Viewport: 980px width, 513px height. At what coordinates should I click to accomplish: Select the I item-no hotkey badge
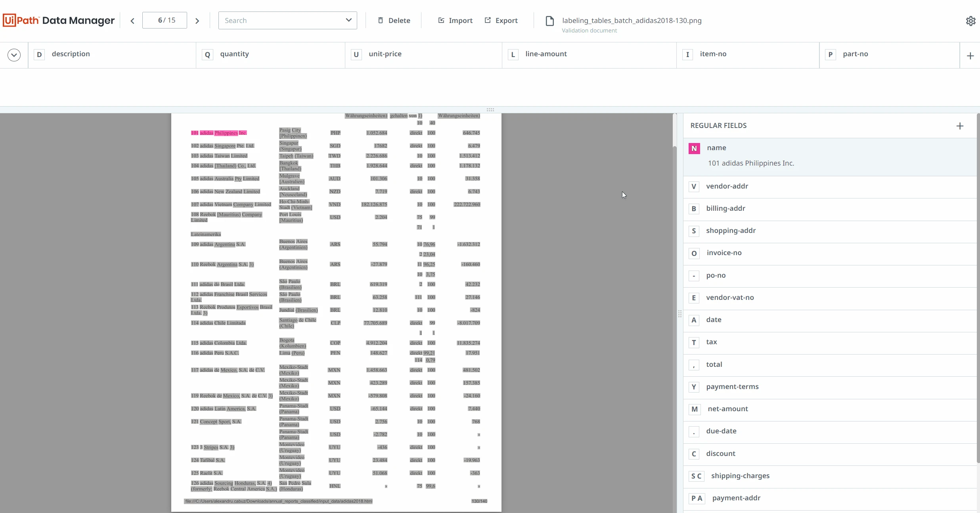(687, 54)
